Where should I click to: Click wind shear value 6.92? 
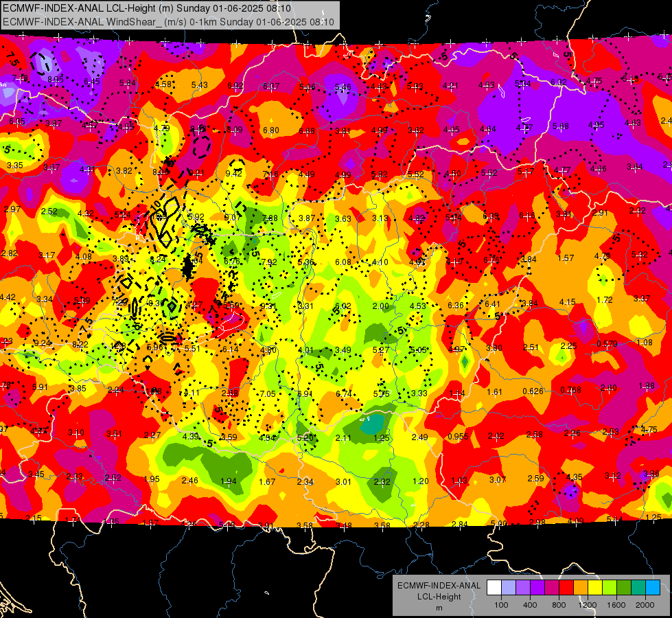(235, 86)
